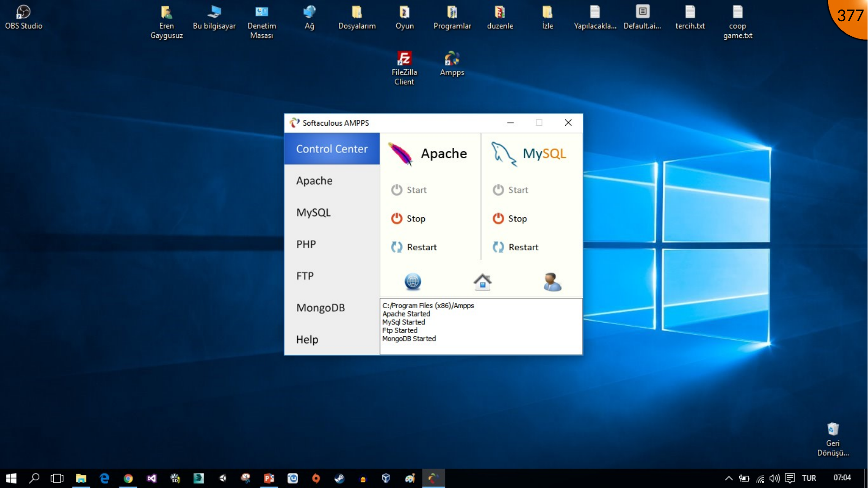
Task: Select the Eren Gaygusuz user folder icon
Action: click(x=167, y=22)
